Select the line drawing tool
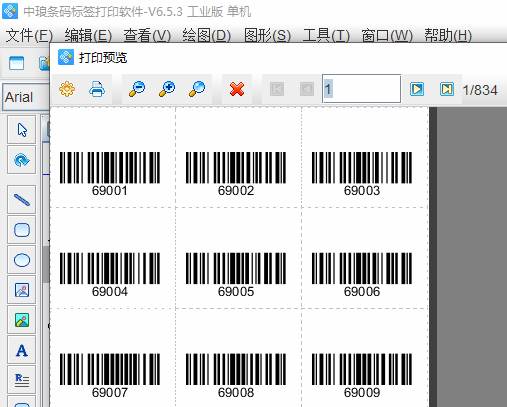Screen dimensions: 507x407 point(22,200)
